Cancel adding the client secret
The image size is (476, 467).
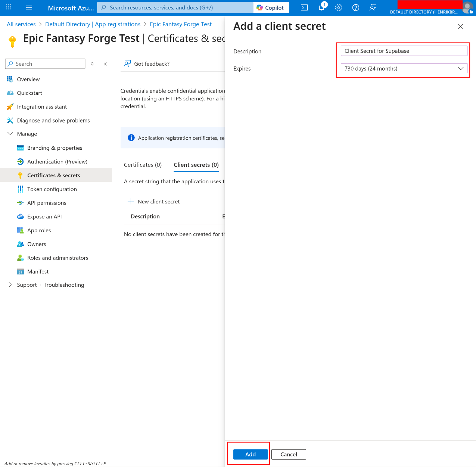(288, 454)
